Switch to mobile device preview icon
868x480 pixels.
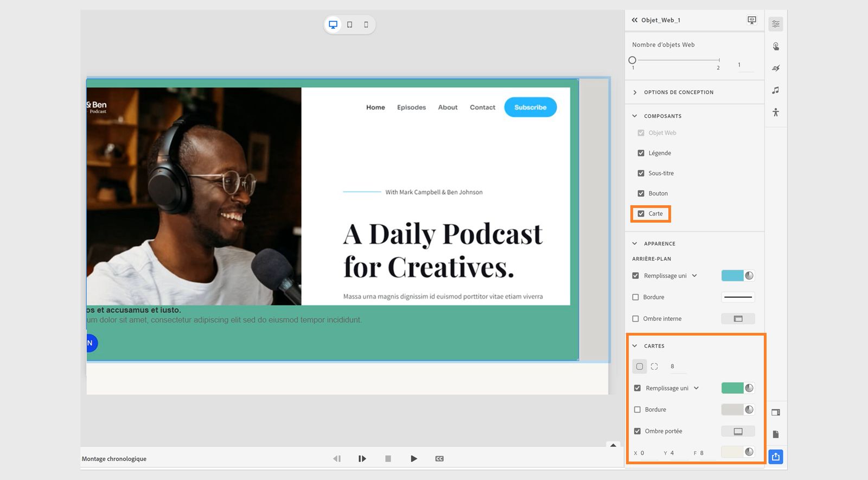pos(366,24)
